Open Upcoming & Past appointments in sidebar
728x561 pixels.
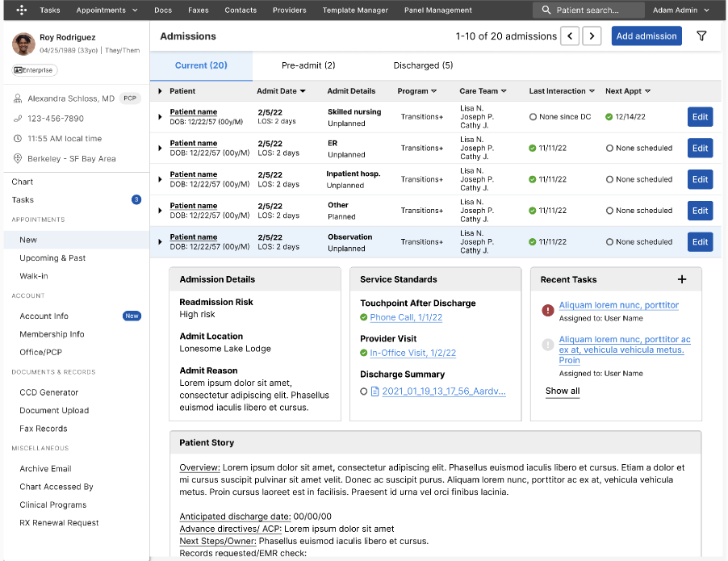[x=52, y=257]
